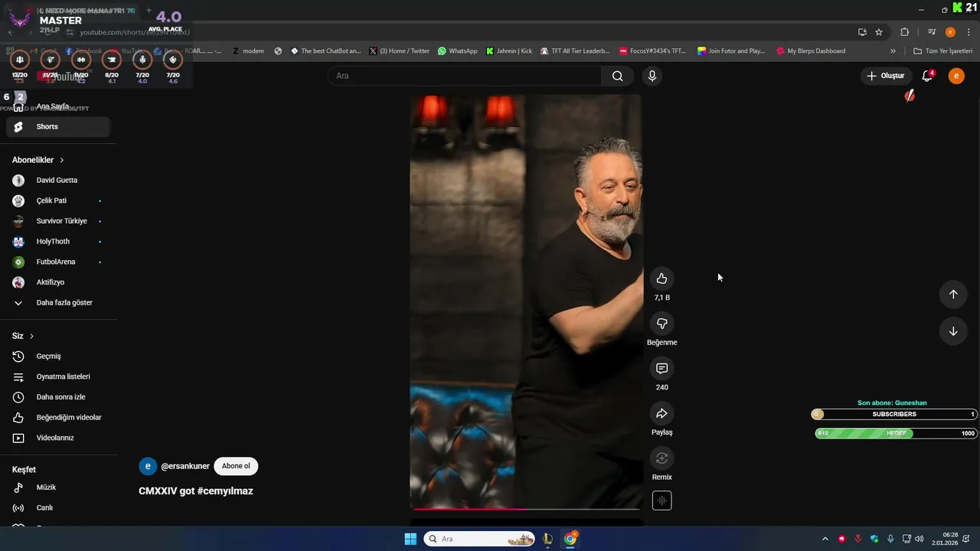Open Chrome three-dot menu

[x=969, y=32]
